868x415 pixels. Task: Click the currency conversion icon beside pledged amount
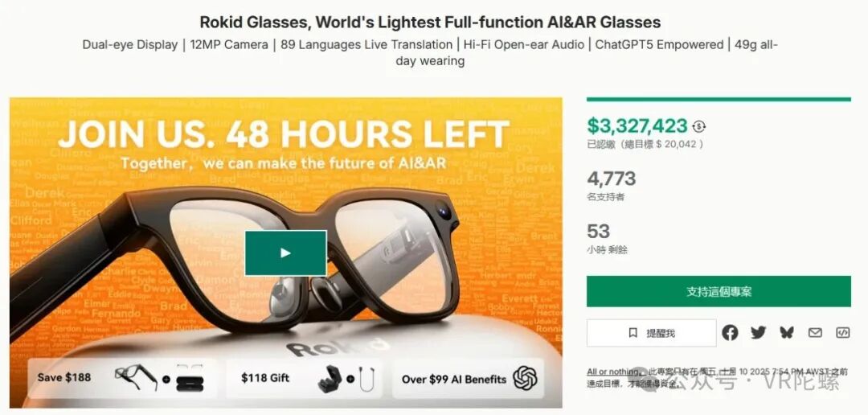pos(699,126)
